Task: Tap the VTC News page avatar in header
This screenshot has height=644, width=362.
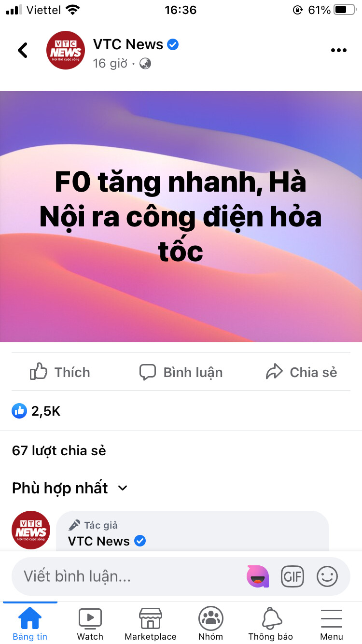Action: point(66,50)
